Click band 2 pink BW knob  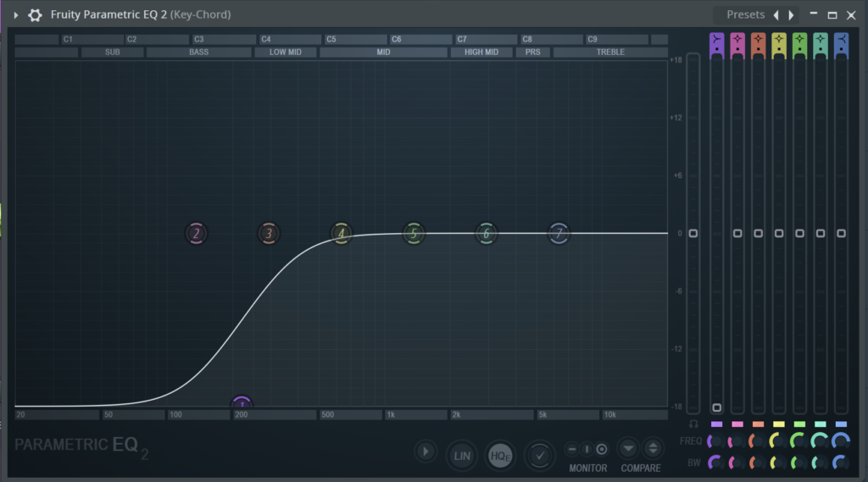click(x=737, y=463)
